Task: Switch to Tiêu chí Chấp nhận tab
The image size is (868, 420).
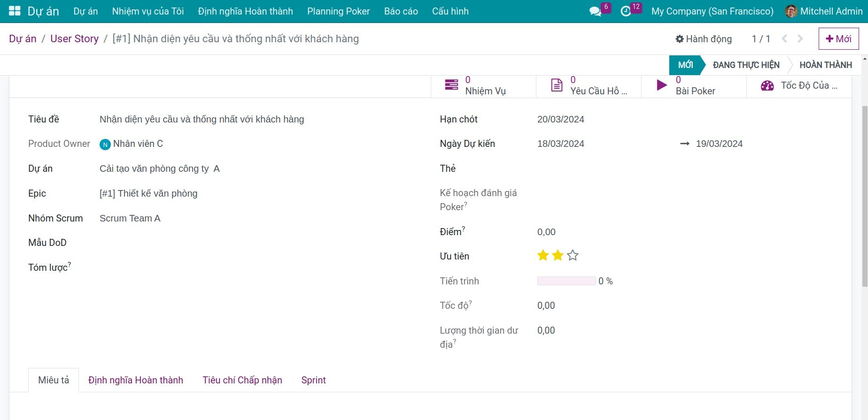Action: tap(242, 380)
